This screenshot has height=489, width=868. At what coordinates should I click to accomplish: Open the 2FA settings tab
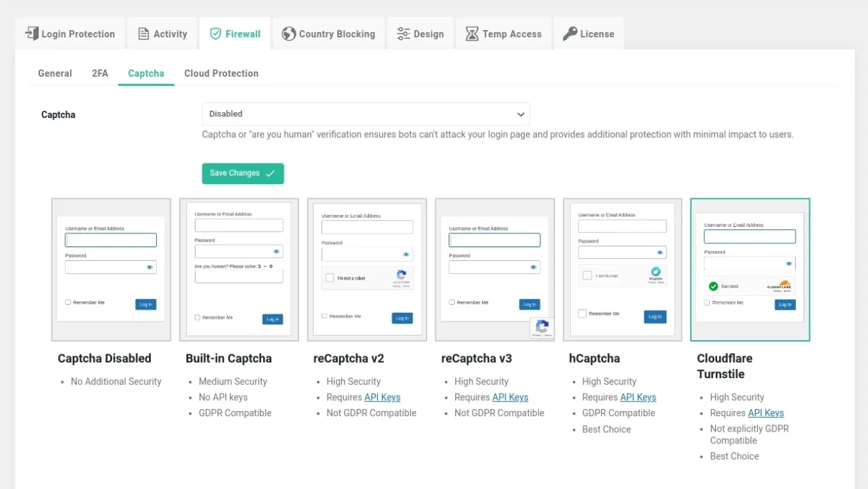pyautogui.click(x=99, y=73)
